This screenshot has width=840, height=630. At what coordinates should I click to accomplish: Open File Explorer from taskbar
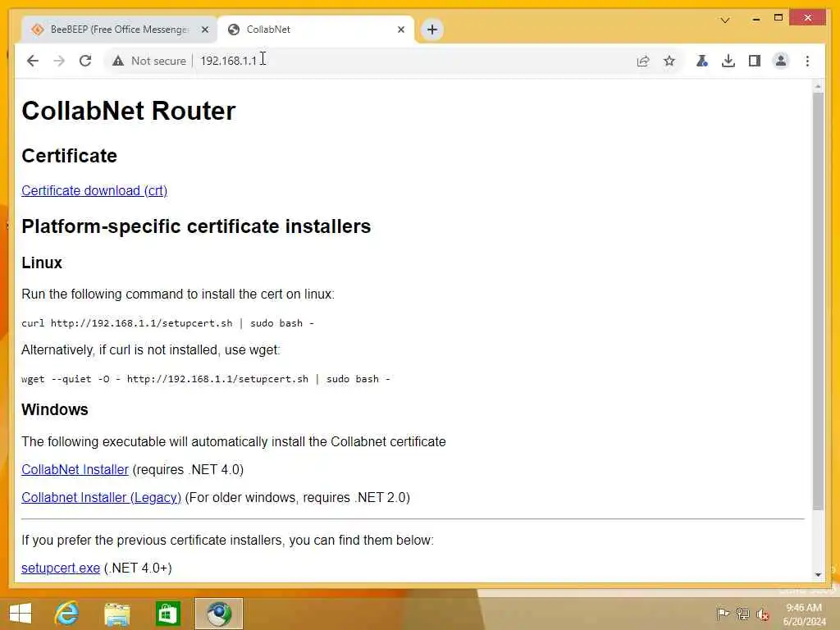pyautogui.click(x=116, y=614)
